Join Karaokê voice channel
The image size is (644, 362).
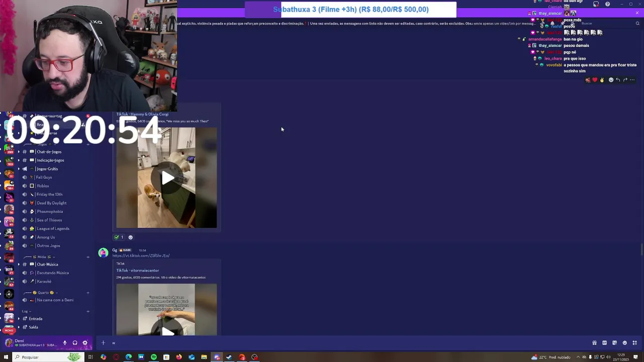coord(44,282)
